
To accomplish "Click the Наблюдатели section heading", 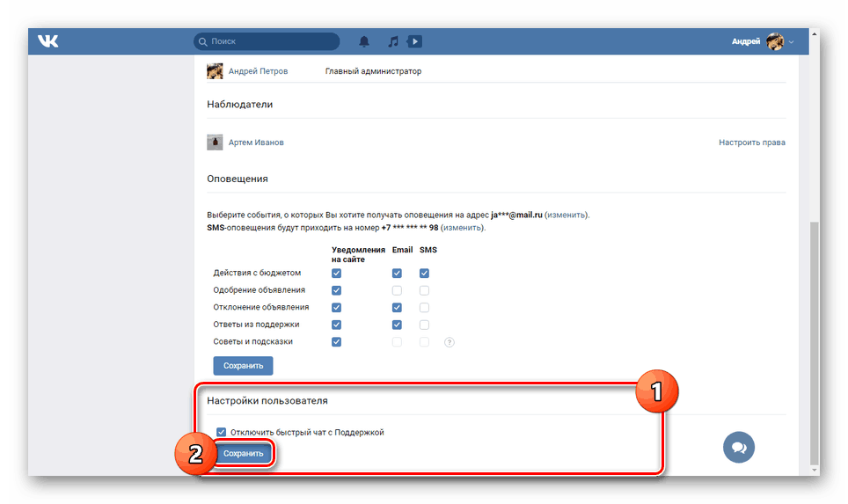I will (x=239, y=105).
